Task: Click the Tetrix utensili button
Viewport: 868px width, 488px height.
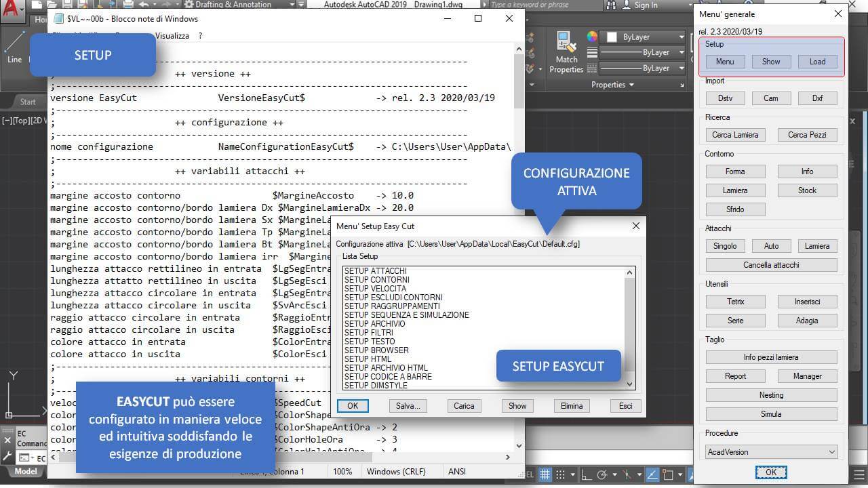Action: (x=735, y=302)
